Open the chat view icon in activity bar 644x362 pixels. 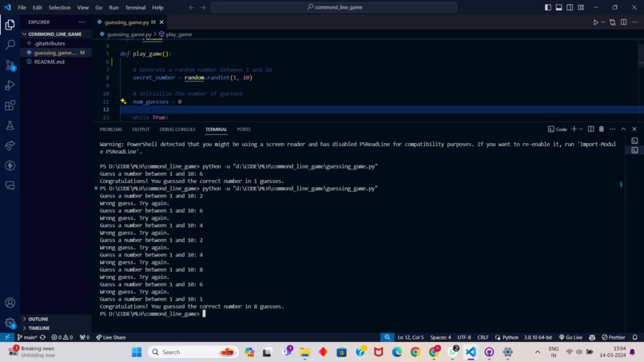pos(10,185)
